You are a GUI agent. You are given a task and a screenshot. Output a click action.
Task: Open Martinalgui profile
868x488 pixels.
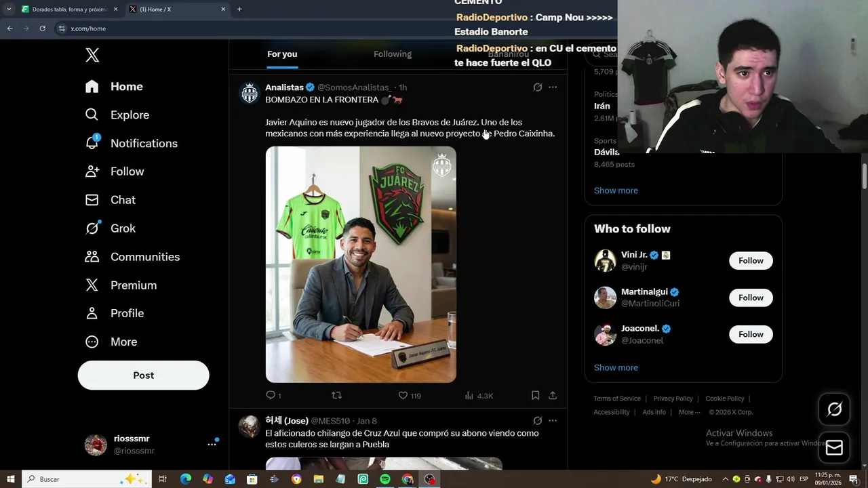tap(644, 291)
